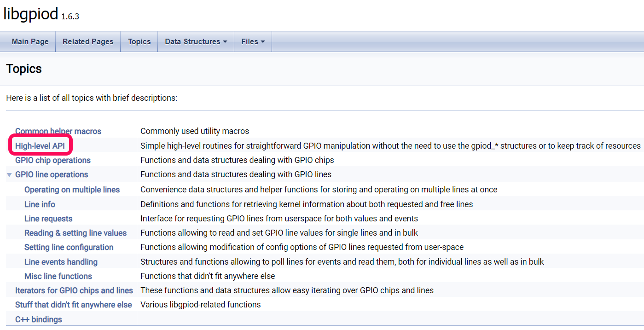Screen dimensions: 644x330
Task: Open the GPIO line operations link
Action: [x=52, y=174]
